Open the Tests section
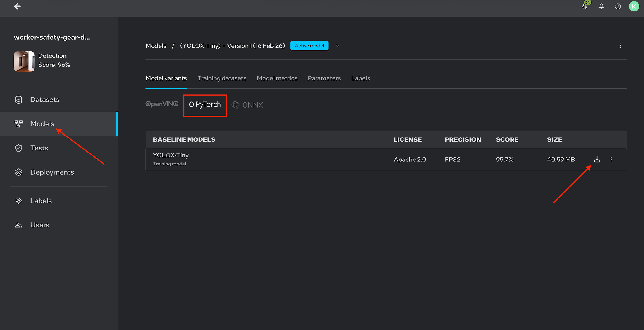 [x=39, y=148]
